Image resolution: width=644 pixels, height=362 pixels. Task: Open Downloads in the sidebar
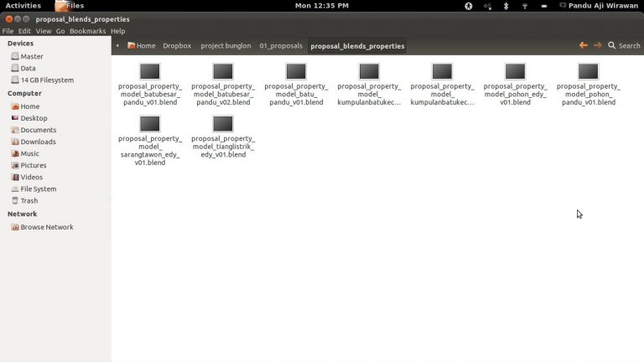pos(38,142)
